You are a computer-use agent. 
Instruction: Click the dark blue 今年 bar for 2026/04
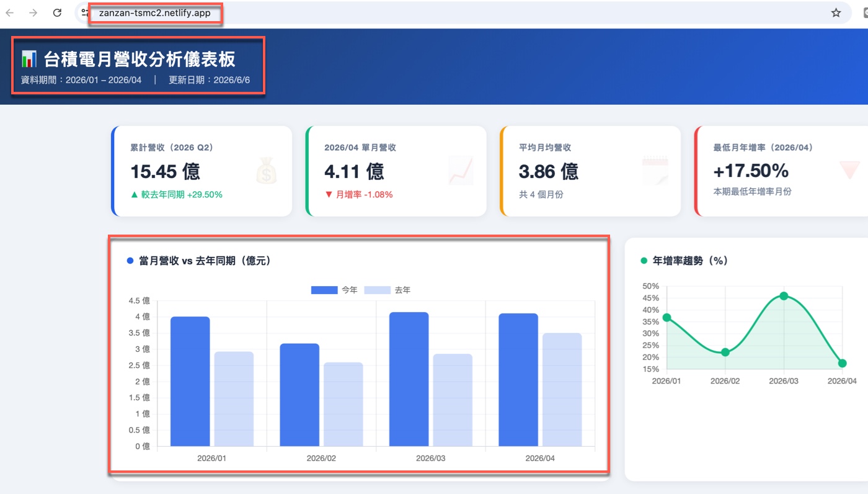pyautogui.click(x=518, y=380)
